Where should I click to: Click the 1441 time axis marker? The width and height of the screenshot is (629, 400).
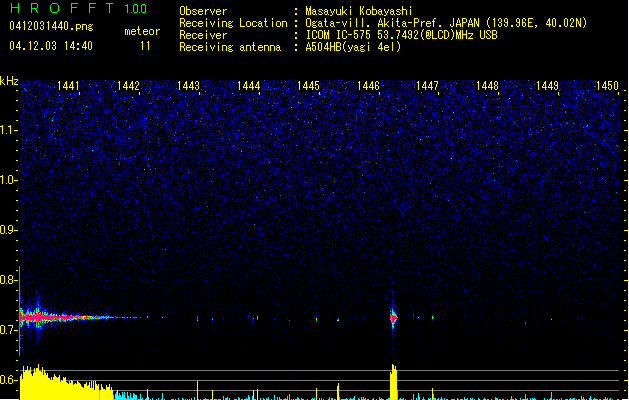(x=68, y=86)
